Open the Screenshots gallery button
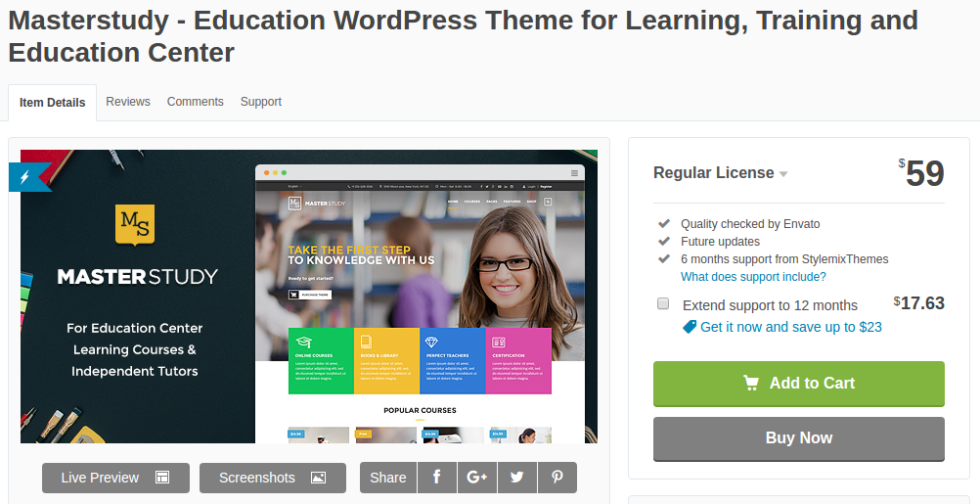Viewport: 980px width, 504px height. (273, 478)
